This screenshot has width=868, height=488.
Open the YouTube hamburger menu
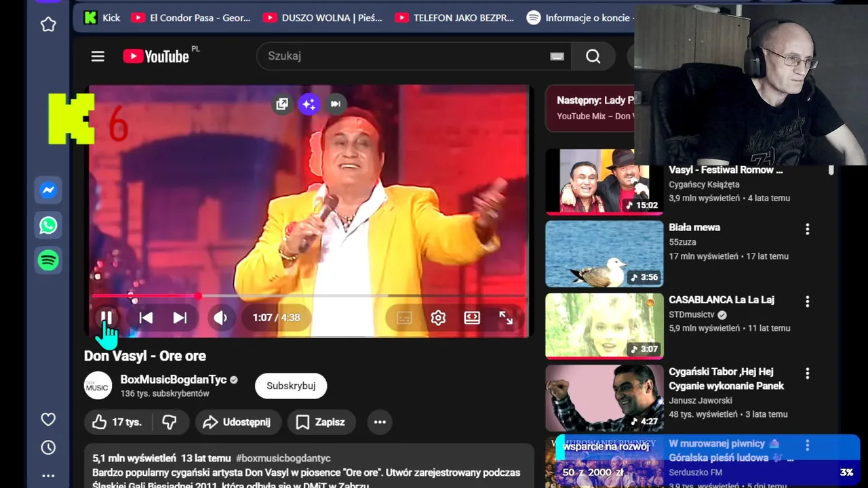coord(98,56)
